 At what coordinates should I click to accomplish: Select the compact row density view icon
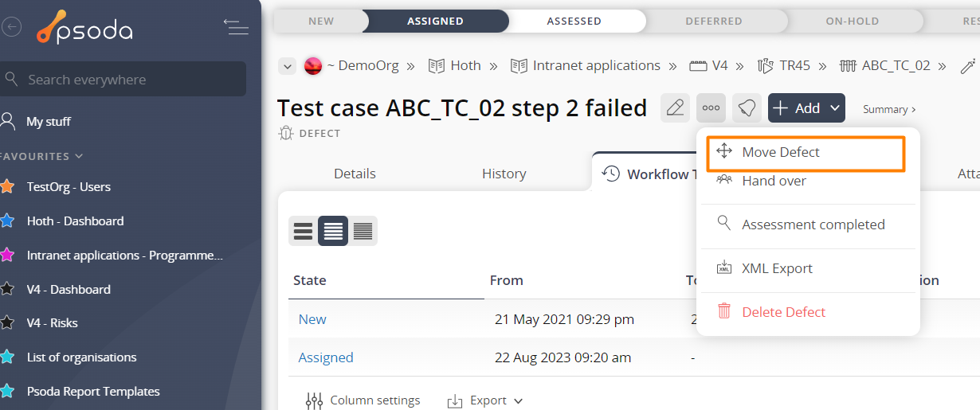[333, 231]
